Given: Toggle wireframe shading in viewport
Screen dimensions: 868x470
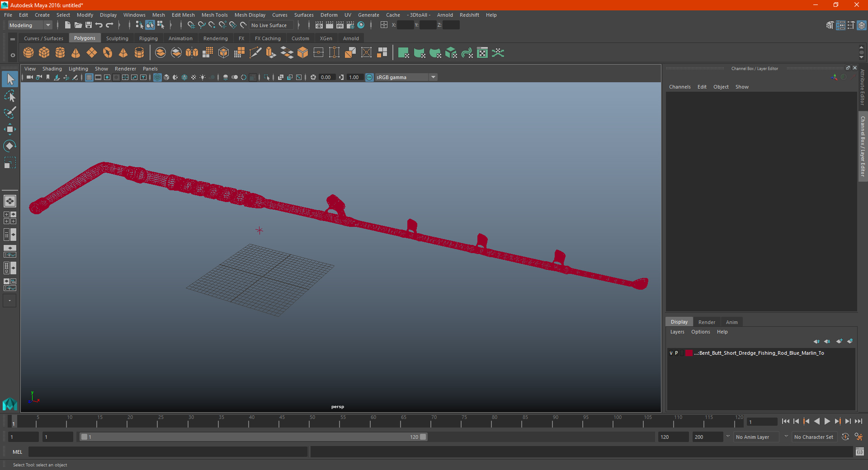Looking at the screenshot, I should coord(157,77).
